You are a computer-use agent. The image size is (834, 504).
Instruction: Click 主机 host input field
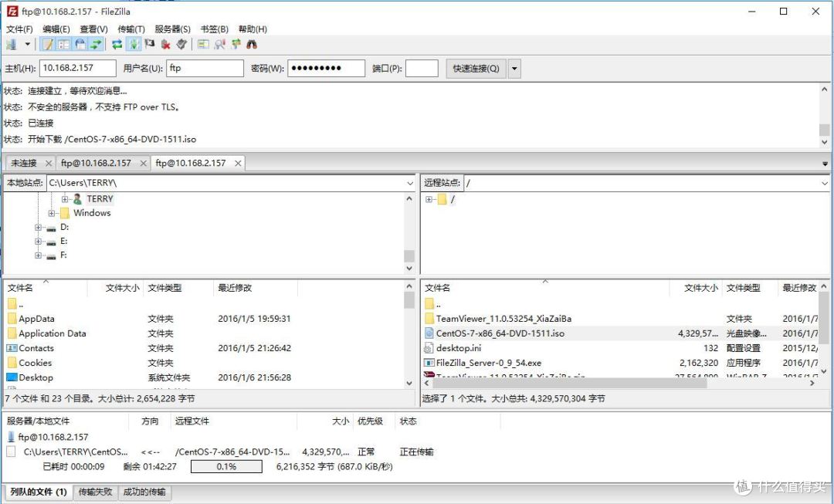tap(78, 68)
